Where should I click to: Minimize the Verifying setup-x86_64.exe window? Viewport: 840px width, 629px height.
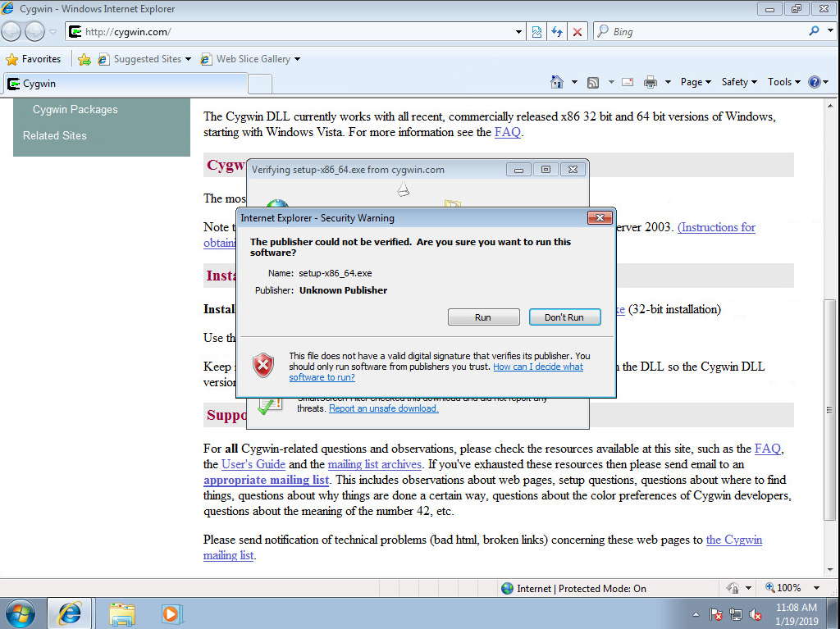pyautogui.click(x=518, y=170)
